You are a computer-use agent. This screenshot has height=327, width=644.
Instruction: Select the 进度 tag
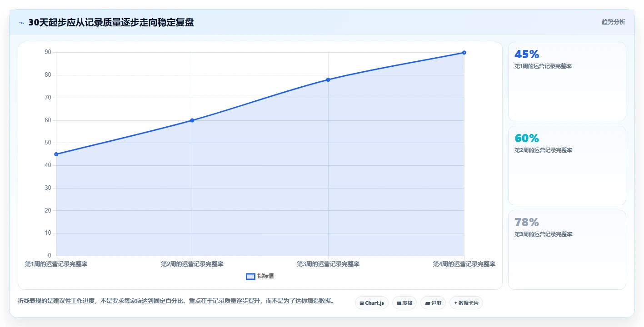(433, 303)
